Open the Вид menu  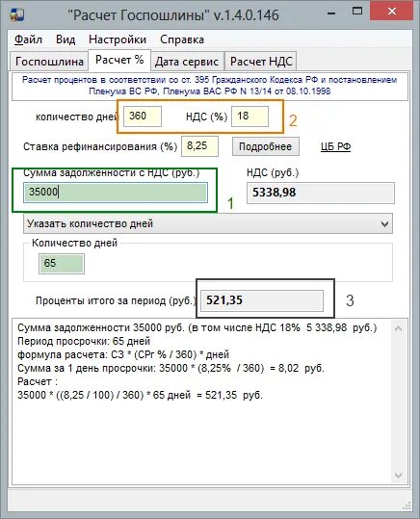(66, 39)
